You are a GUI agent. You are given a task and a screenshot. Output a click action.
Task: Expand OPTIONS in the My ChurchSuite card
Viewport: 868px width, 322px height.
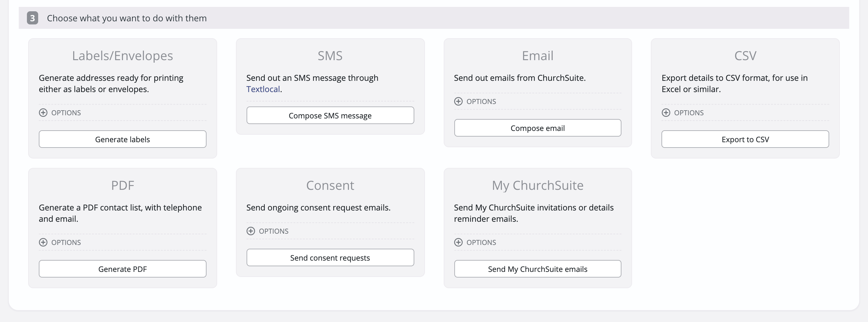point(475,242)
